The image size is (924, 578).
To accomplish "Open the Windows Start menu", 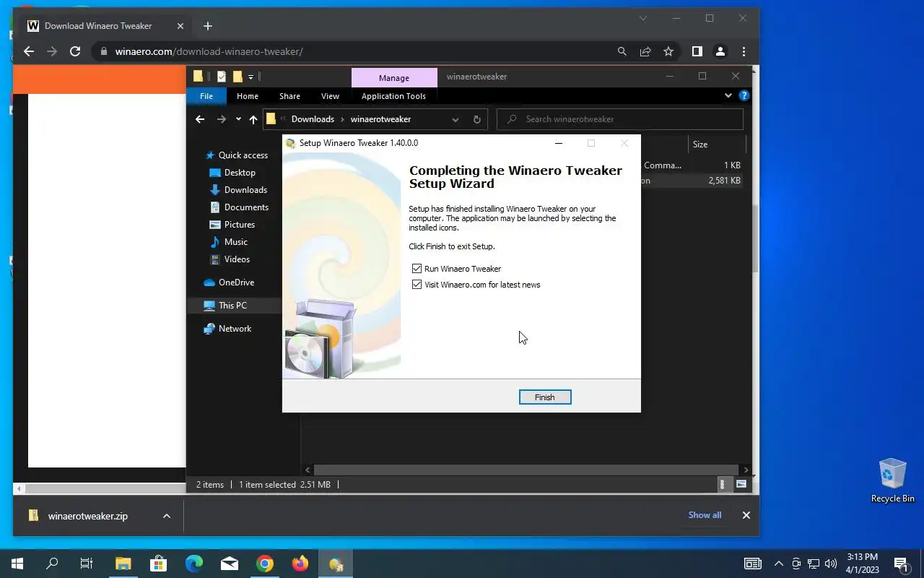I will 17,564.
